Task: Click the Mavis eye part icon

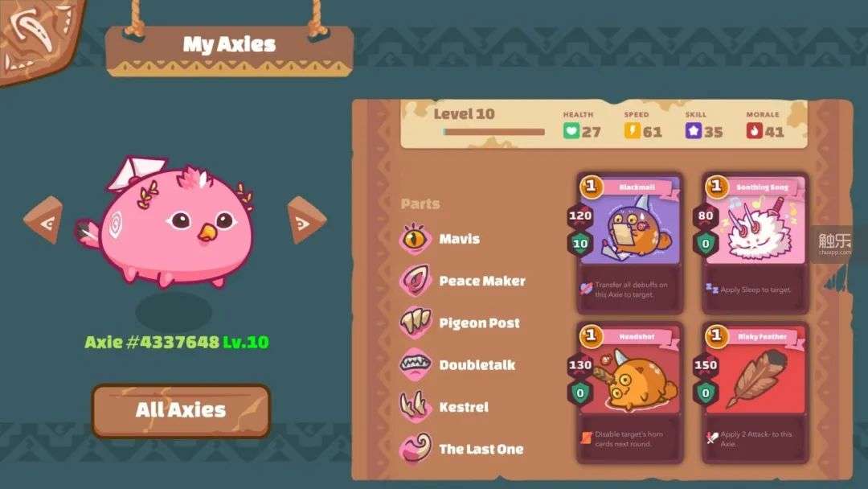Action: (415, 239)
